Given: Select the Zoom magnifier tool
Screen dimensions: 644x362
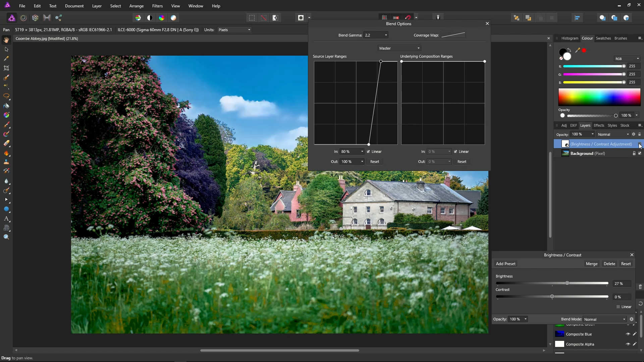Looking at the screenshot, I should click(6, 237).
